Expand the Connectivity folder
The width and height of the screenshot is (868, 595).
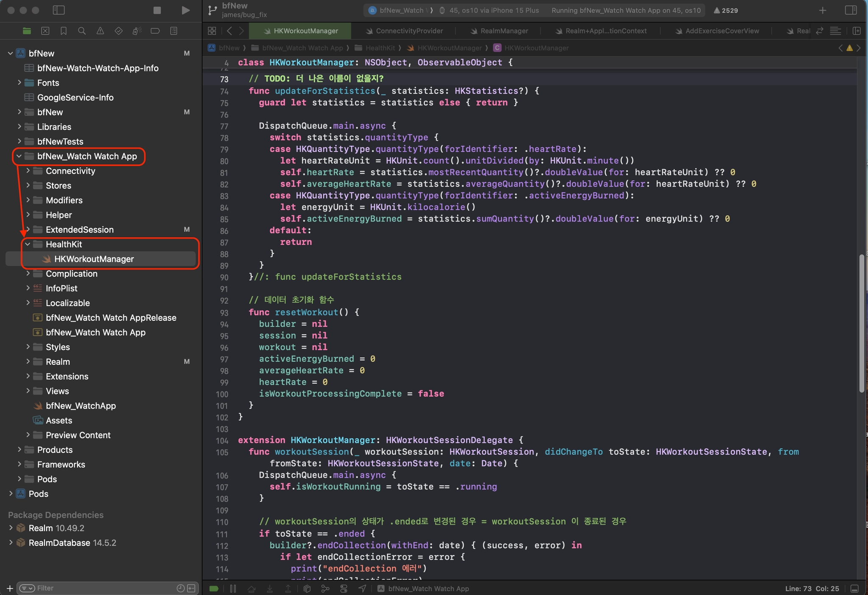[x=28, y=171]
